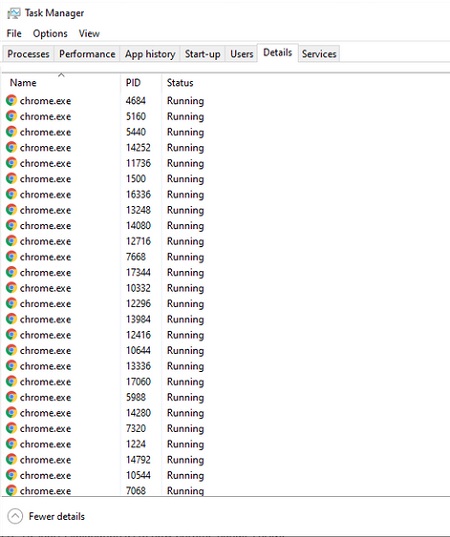The image size is (450, 537).
Task: Collapse view with Fewer details arrow
Action: pyautogui.click(x=15, y=516)
